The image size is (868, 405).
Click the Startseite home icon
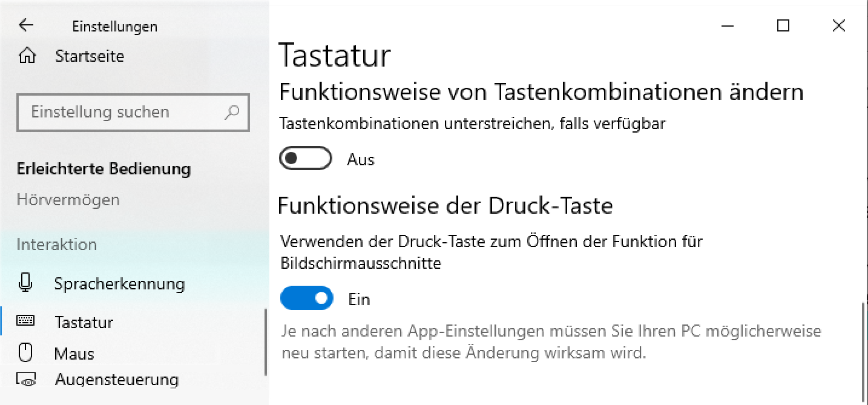[x=27, y=56]
